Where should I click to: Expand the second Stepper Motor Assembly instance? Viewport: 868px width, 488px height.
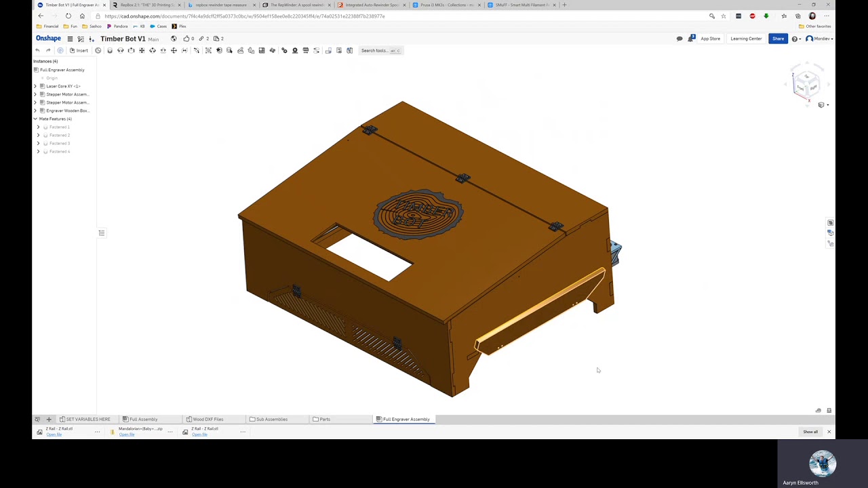(35, 102)
